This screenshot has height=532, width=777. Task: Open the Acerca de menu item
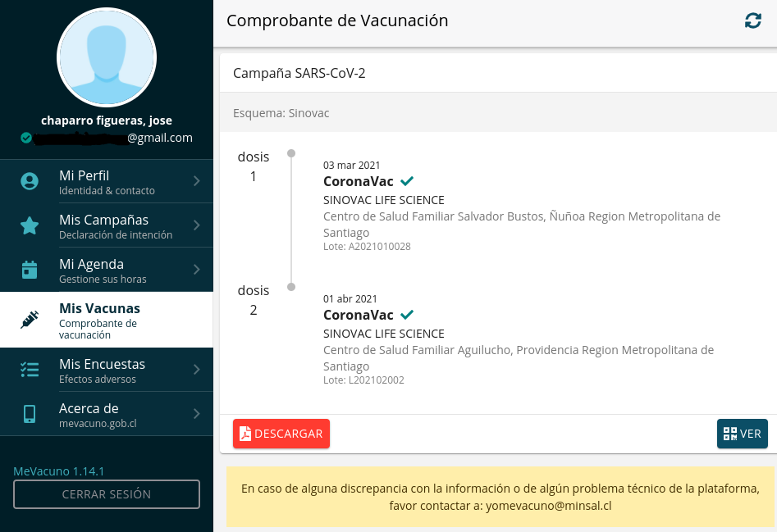pos(107,415)
